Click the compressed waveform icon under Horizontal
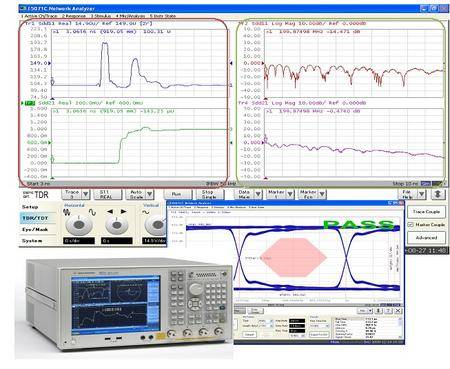The image size is (450, 369). click(x=67, y=212)
